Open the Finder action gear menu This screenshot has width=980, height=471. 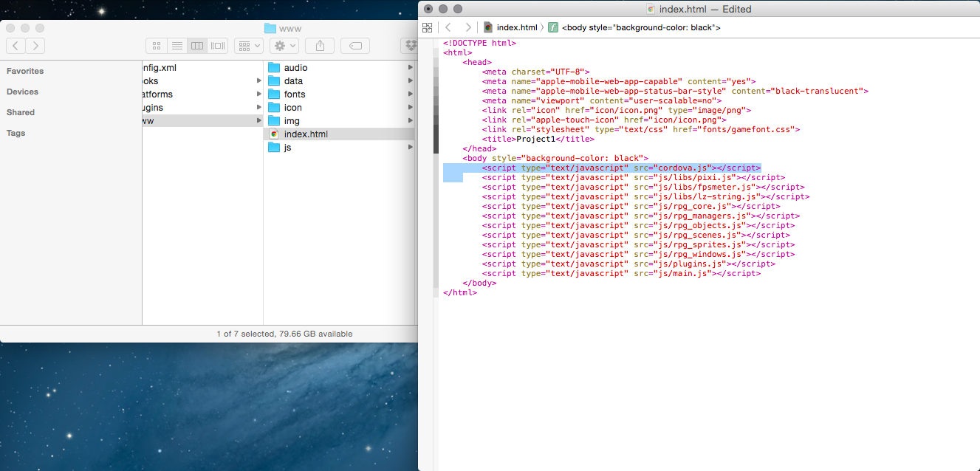[284, 46]
